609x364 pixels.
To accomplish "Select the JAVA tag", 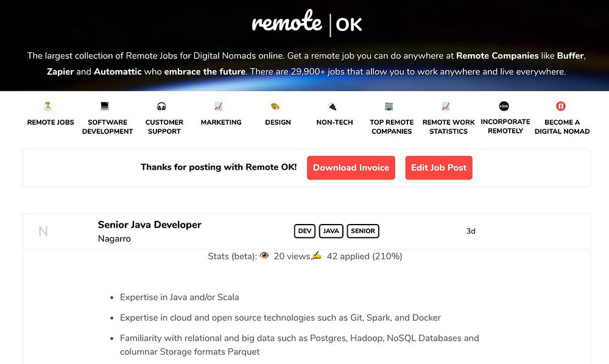I will coord(331,231).
